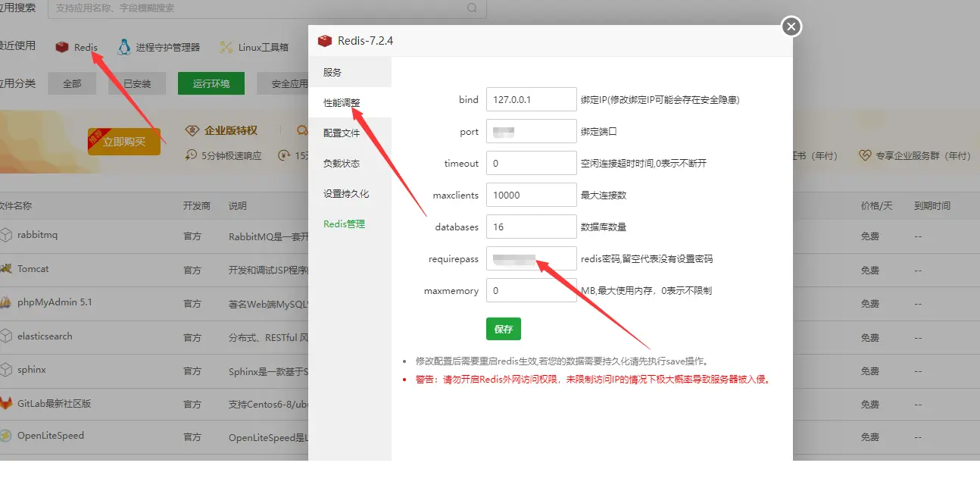Filter by 运行环境 category
The image size is (980, 491).
point(211,84)
